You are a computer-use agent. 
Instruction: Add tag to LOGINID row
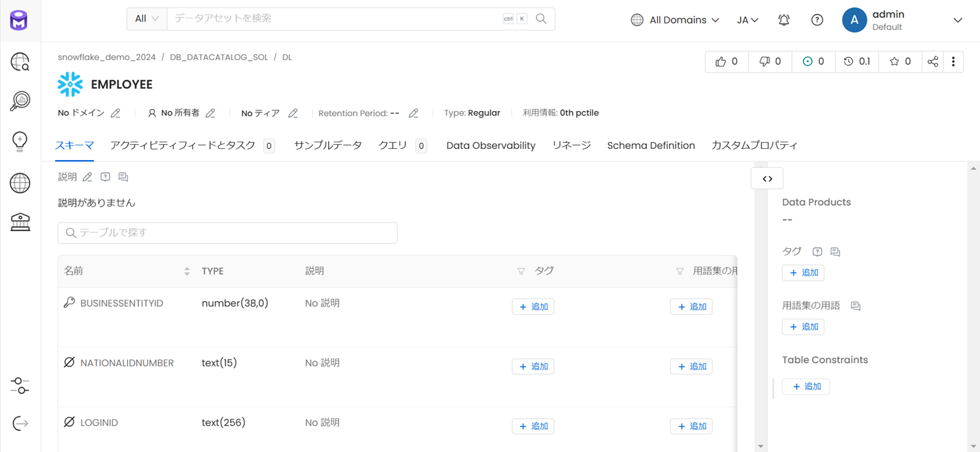(533, 427)
